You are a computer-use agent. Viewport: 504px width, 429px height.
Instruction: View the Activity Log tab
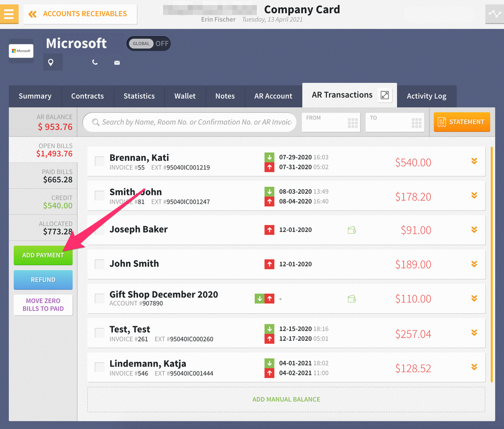[x=427, y=96]
